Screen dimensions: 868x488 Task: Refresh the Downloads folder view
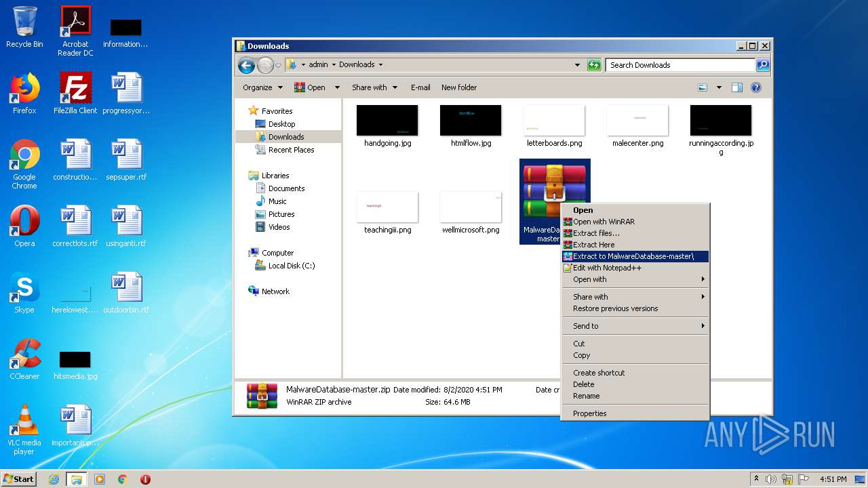click(594, 65)
